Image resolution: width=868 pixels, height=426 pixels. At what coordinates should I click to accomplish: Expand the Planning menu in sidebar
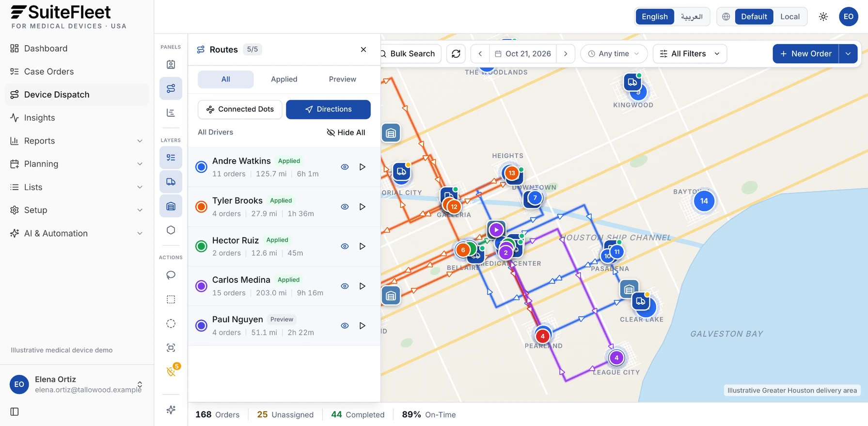pyautogui.click(x=77, y=164)
